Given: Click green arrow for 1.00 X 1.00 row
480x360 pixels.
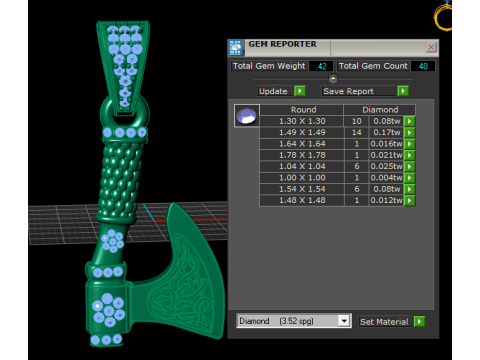Looking at the screenshot, I should (409, 178).
